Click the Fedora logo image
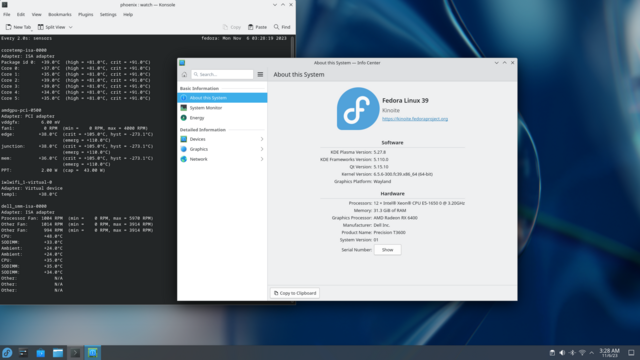This screenshot has height=360, width=640. pos(358,109)
